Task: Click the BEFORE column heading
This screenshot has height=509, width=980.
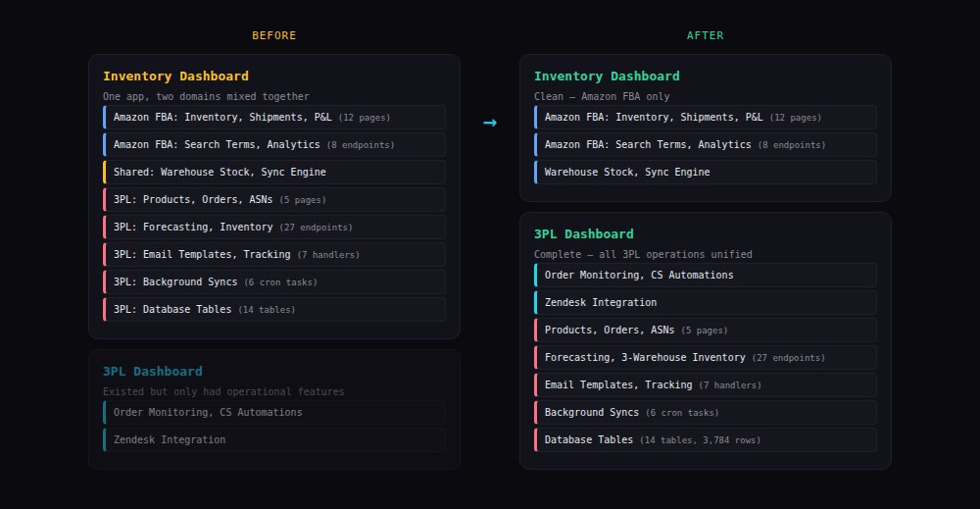Action: 273,35
